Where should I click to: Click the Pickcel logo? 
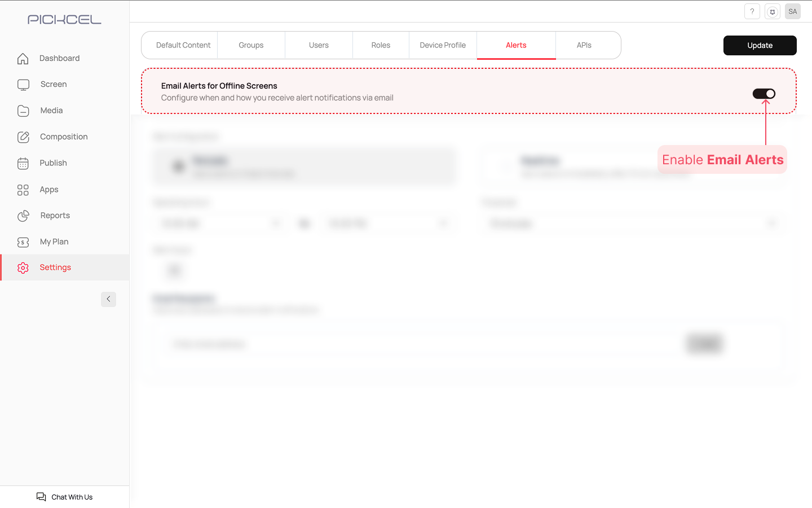coord(64,20)
